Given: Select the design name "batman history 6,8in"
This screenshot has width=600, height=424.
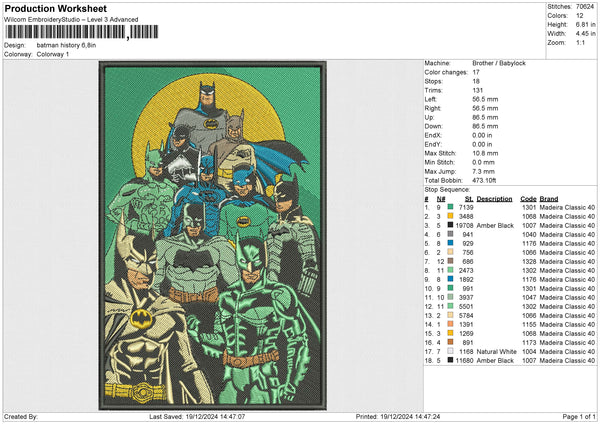Looking at the screenshot, I should coord(66,45).
